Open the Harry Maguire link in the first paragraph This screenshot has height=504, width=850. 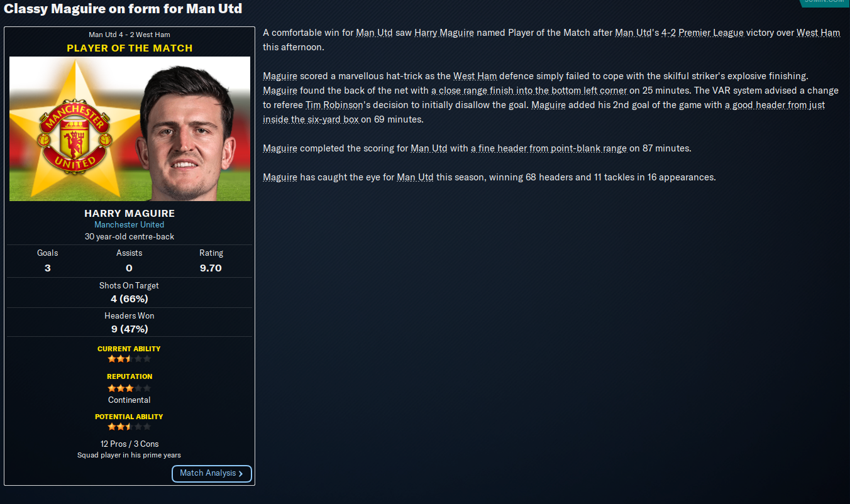[444, 33]
